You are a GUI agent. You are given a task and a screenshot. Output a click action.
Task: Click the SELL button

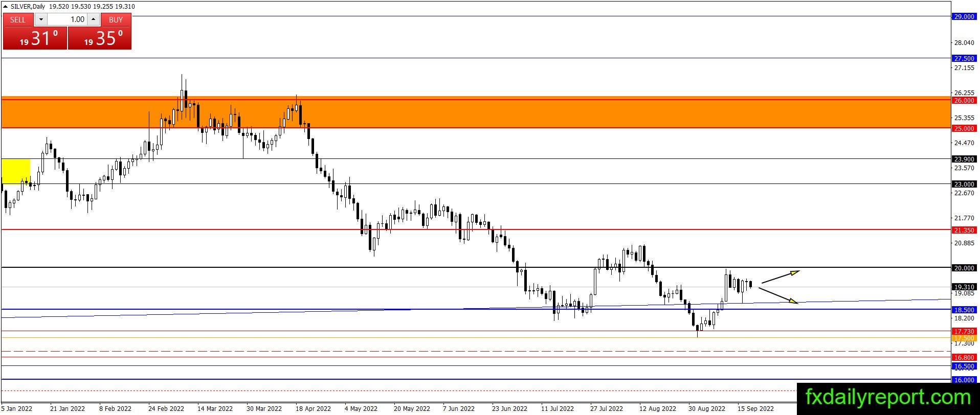coord(18,19)
